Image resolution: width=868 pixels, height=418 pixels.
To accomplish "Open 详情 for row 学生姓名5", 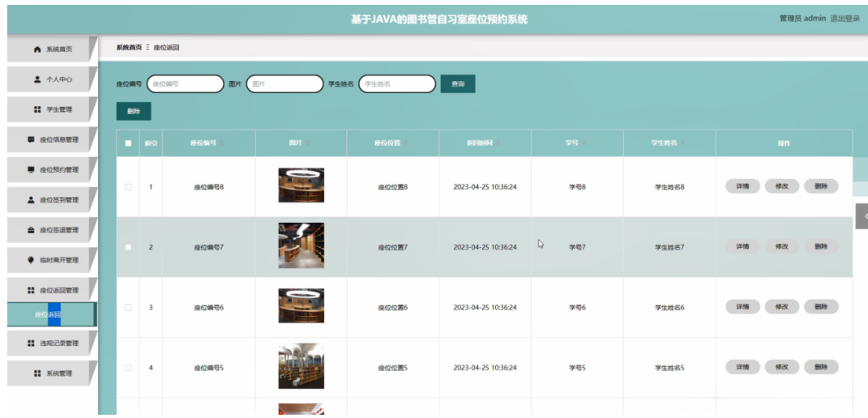I will coord(742,367).
